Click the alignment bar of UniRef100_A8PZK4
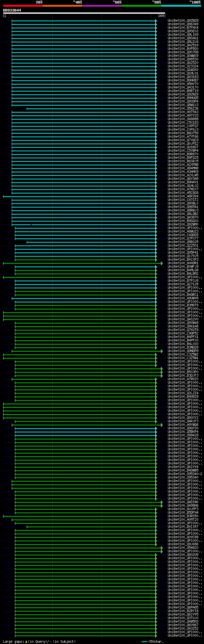The width and height of the screenshot is (204, 644). [x=80, y=197]
